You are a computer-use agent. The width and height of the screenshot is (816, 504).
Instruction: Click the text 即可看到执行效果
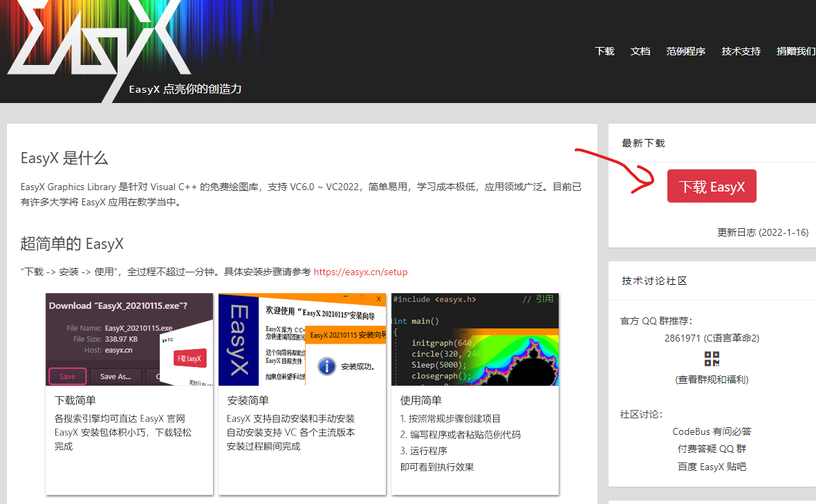click(x=437, y=467)
